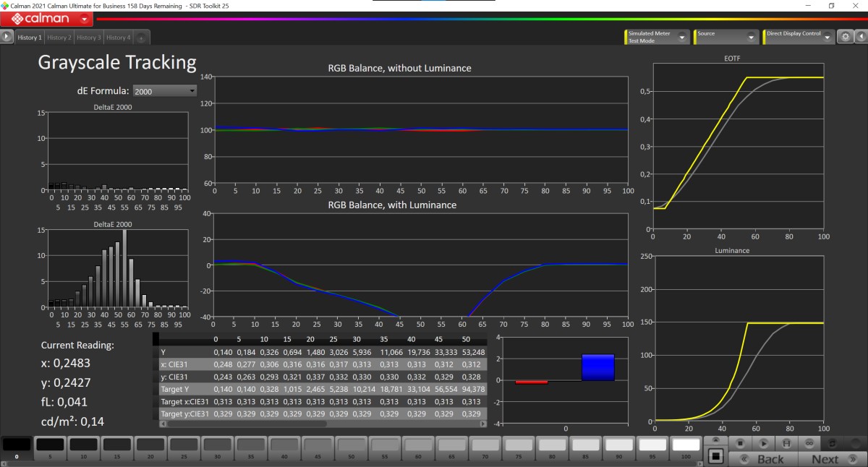Click the cd/m² 0,14 current reading
Screen dimensions: 868x467
(x=72, y=421)
